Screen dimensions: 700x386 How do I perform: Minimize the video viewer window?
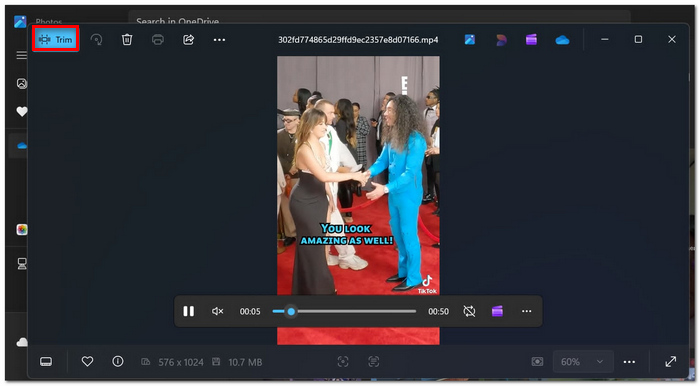point(604,39)
